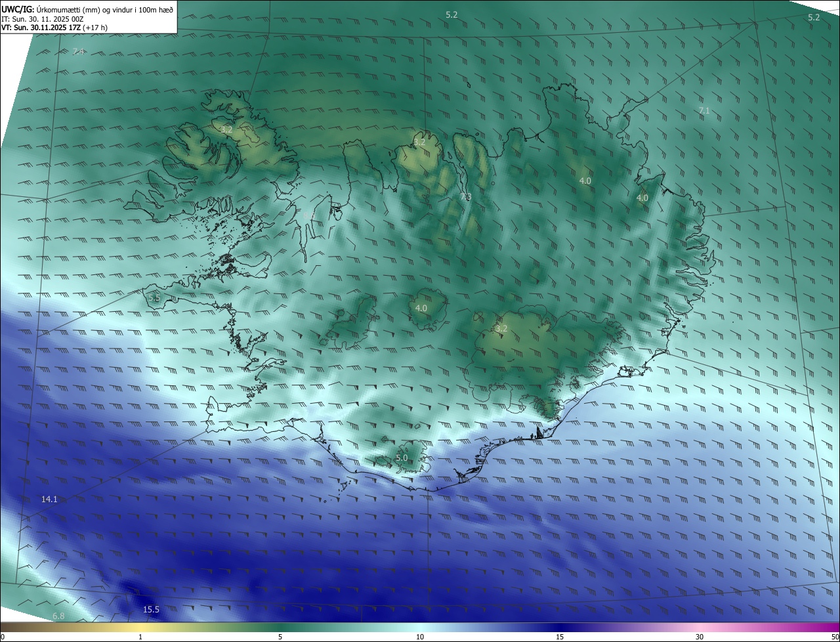Screen dimensions: 840x642
Task: Click the 7.3 value label on the map
Action: click(x=465, y=197)
